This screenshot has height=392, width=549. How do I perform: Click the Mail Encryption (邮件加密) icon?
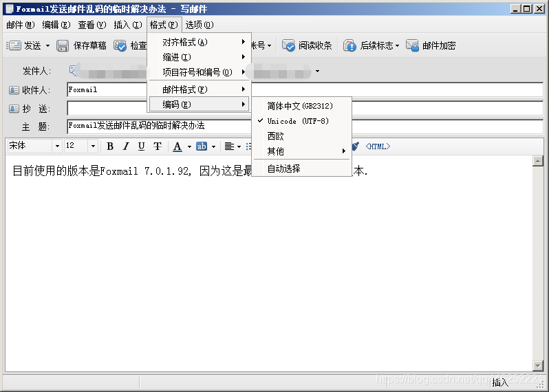coord(413,45)
